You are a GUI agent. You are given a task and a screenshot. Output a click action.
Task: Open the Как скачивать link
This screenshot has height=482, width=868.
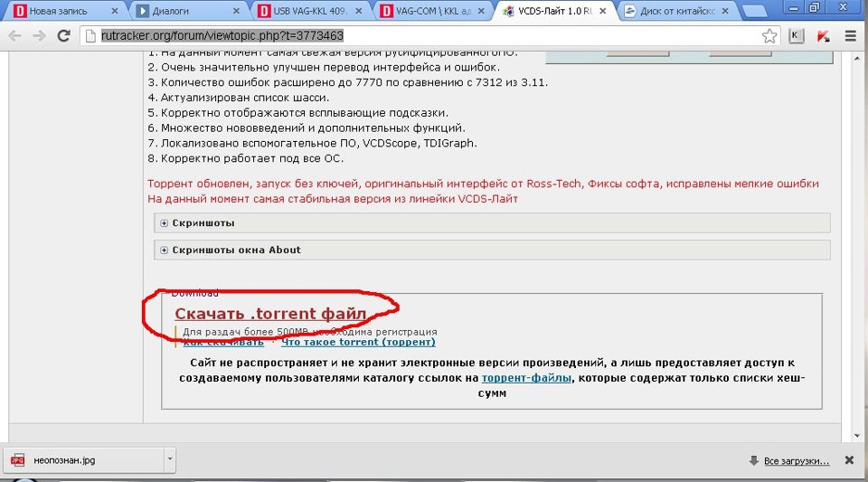223,343
